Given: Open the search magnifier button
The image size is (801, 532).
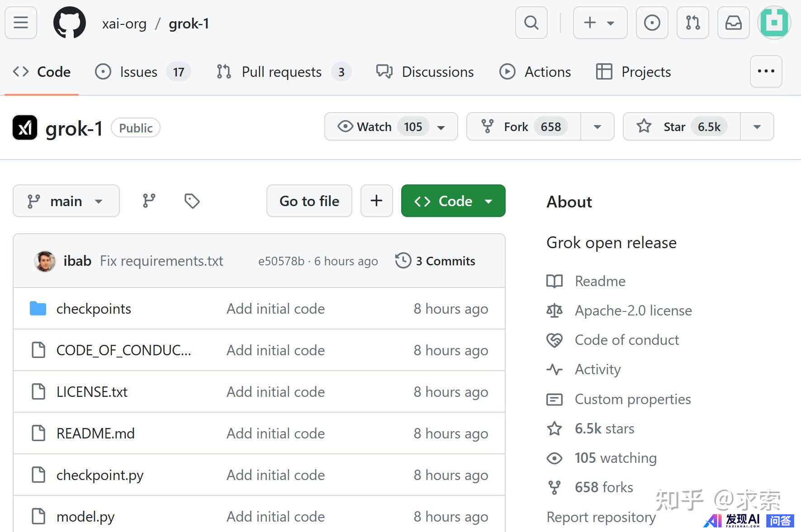Looking at the screenshot, I should click(531, 23).
